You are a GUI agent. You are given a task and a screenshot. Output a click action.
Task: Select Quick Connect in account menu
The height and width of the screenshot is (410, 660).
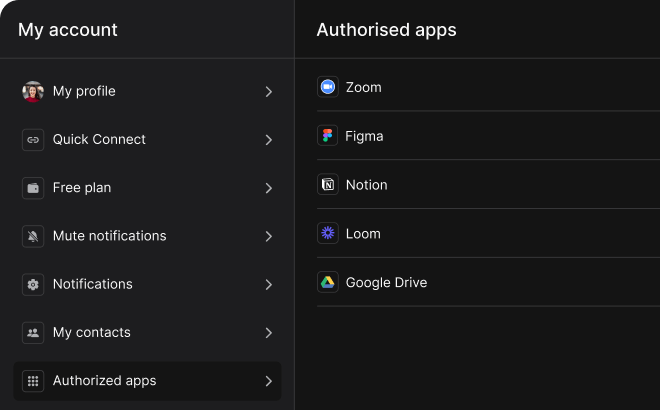pos(147,140)
